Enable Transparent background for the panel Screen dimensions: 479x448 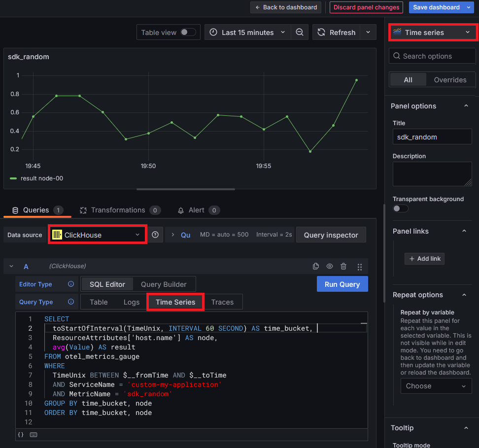pos(400,208)
